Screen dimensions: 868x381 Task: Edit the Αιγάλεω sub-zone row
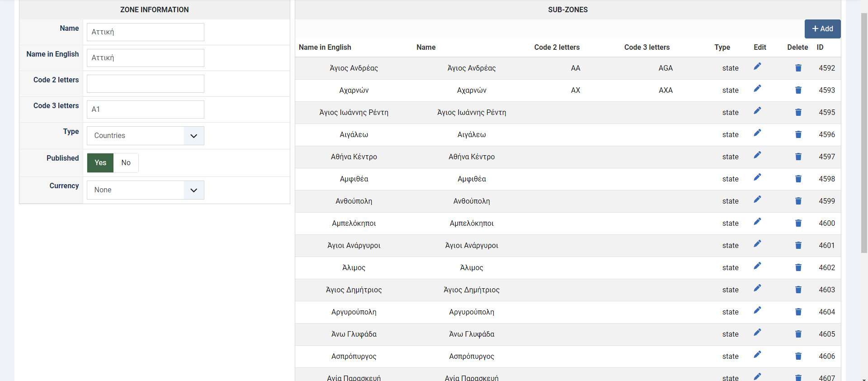757,133
